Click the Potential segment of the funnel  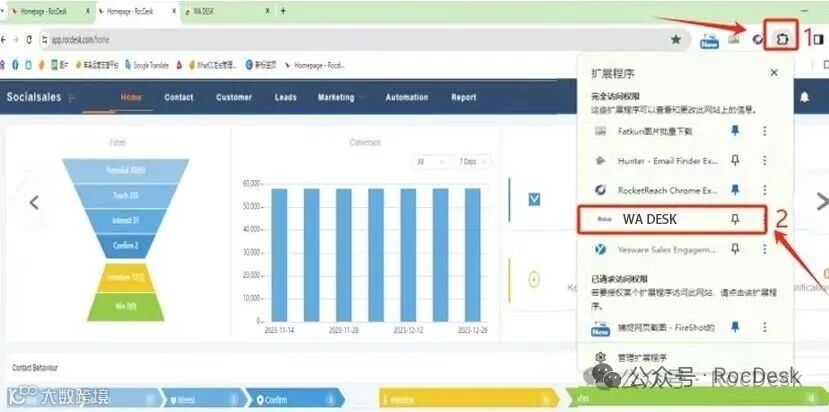[x=126, y=171]
